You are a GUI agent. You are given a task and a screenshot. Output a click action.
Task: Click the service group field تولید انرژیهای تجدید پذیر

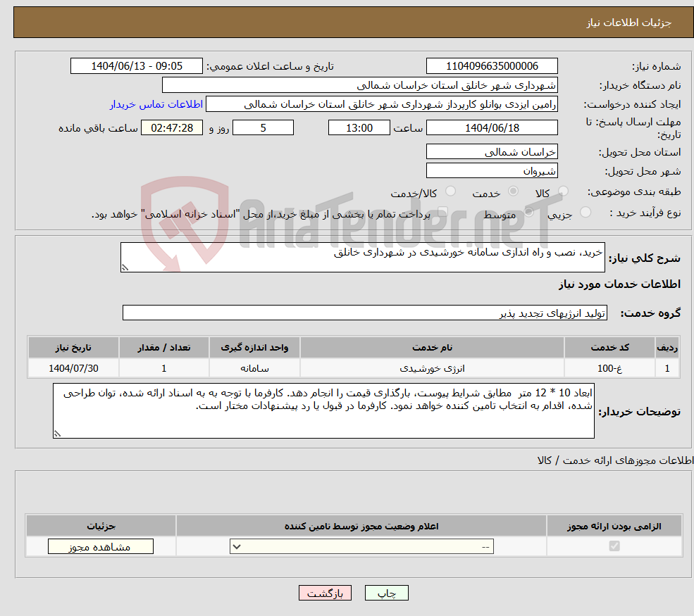tap(365, 313)
